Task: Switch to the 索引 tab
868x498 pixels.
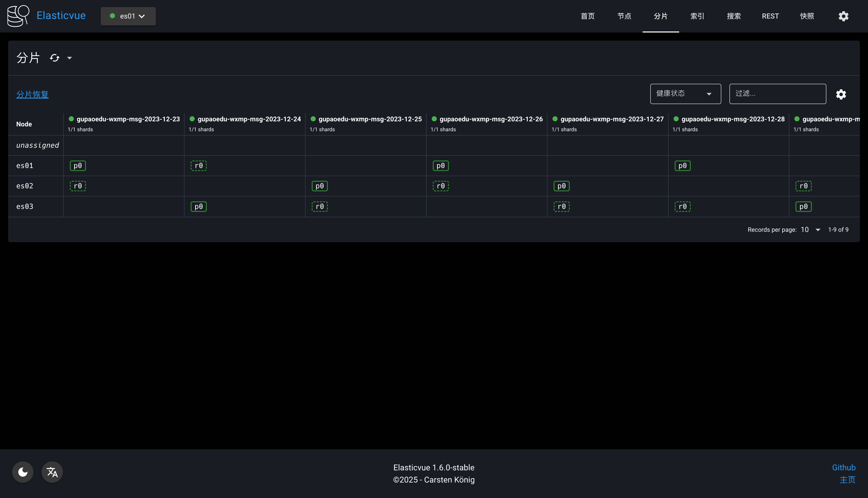Action: pyautogui.click(x=697, y=16)
